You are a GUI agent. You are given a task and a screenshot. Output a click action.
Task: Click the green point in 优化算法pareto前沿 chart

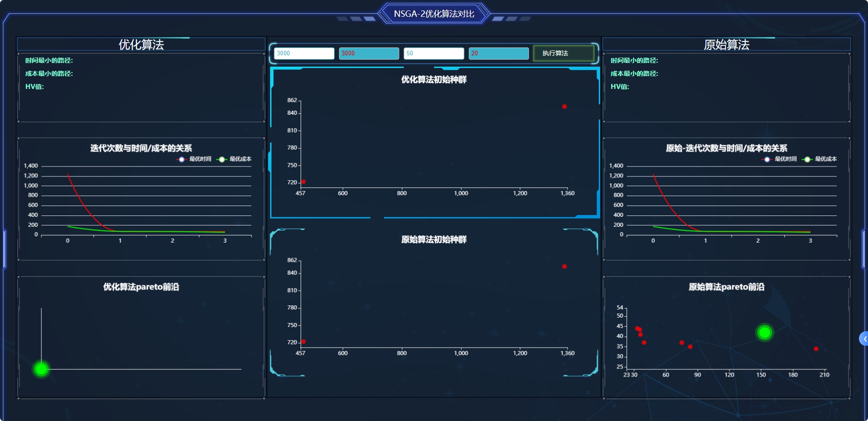click(x=41, y=369)
